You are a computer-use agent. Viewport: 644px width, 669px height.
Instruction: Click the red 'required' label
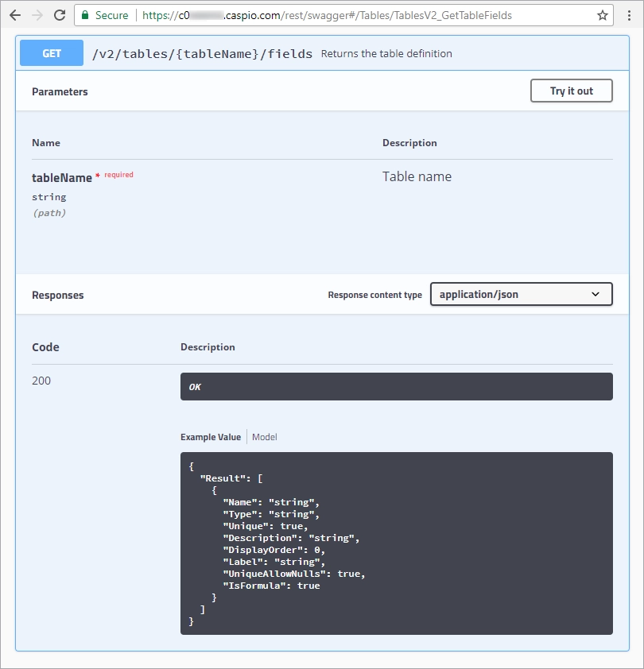[x=118, y=175]
